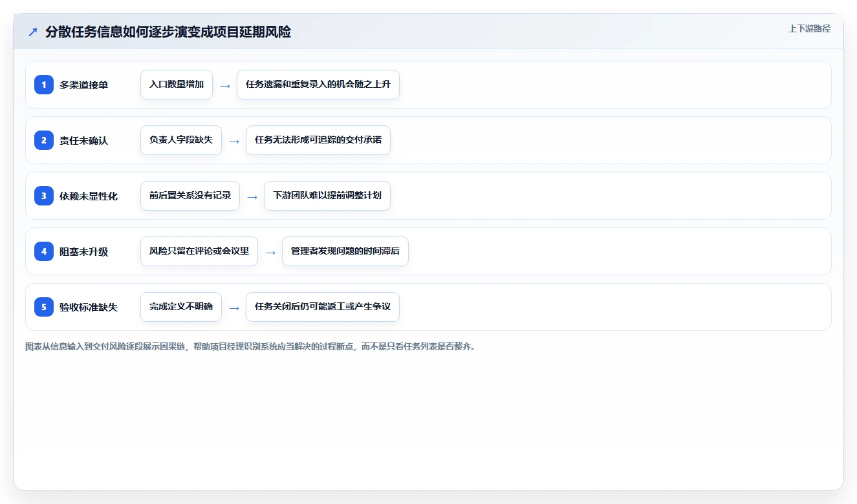Click step number badge 4
857x504 pixels.
pyautogui.click(x=44, y=251)
